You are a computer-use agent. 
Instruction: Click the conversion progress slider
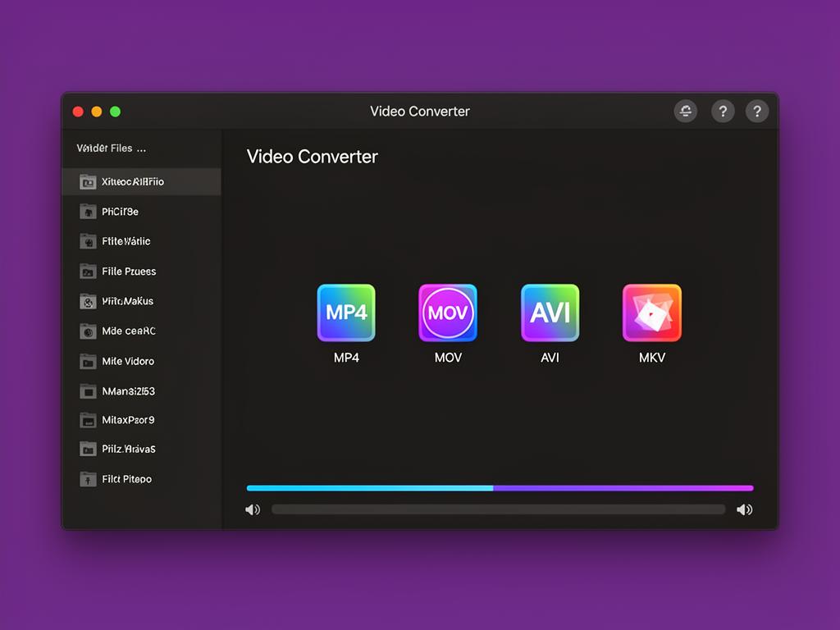tap(499, 488)
